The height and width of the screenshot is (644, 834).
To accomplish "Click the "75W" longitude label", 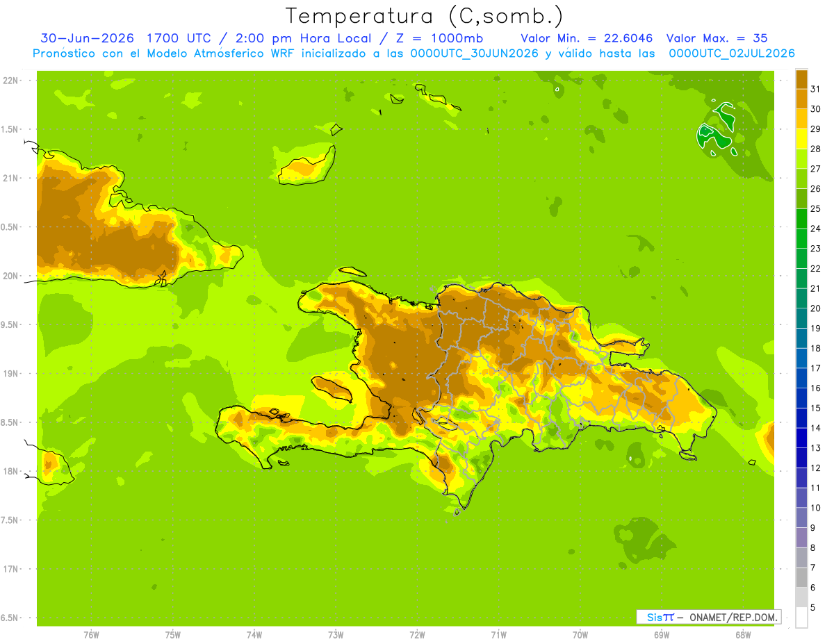I will pyautogui.click(x=173, y=635).
